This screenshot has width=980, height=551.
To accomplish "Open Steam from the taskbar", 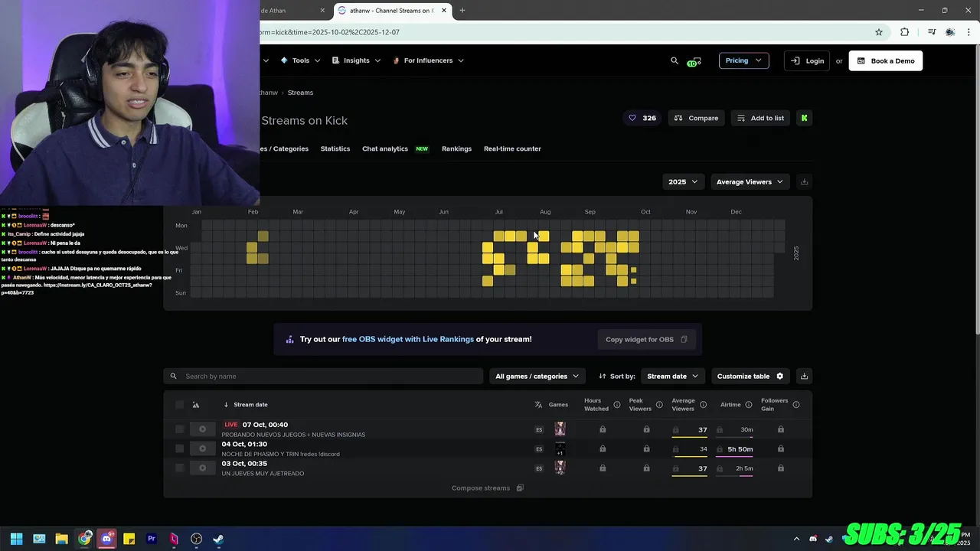I will 218,539.
